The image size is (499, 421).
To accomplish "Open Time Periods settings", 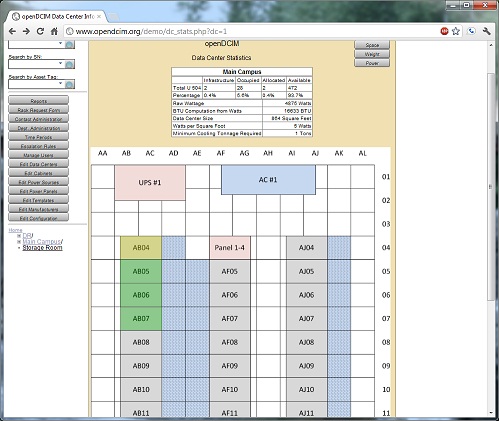I will click(38, 137).
